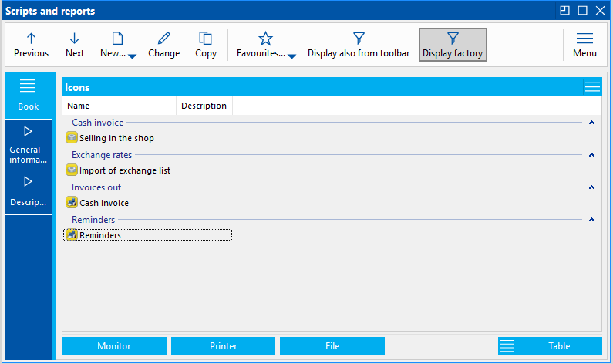Collapse the Exchange rates group
This screenshot has height=364, width=613.
click(x=591, y=155)
